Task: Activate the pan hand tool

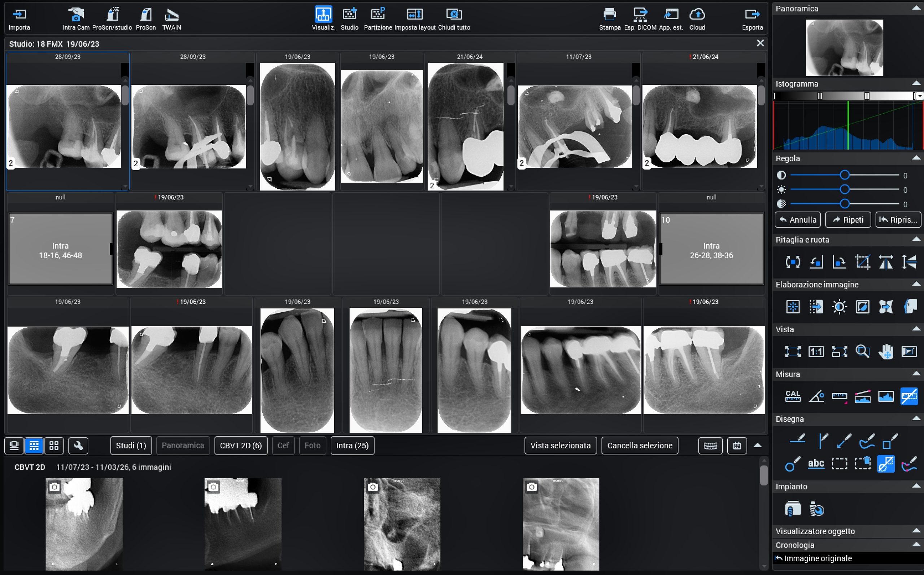Action: click(x=886, y=351)
